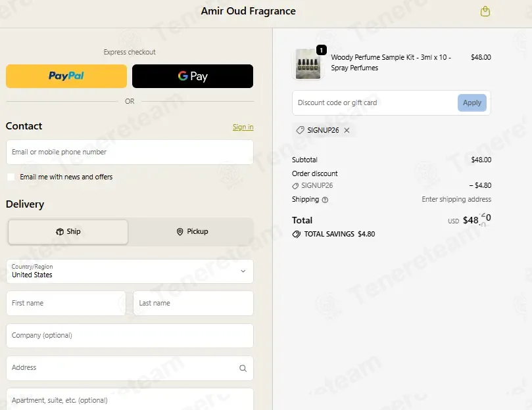Focus the Email or mobile phone field
The height and width of the screenshot is (410, 532).
[130, 152]
